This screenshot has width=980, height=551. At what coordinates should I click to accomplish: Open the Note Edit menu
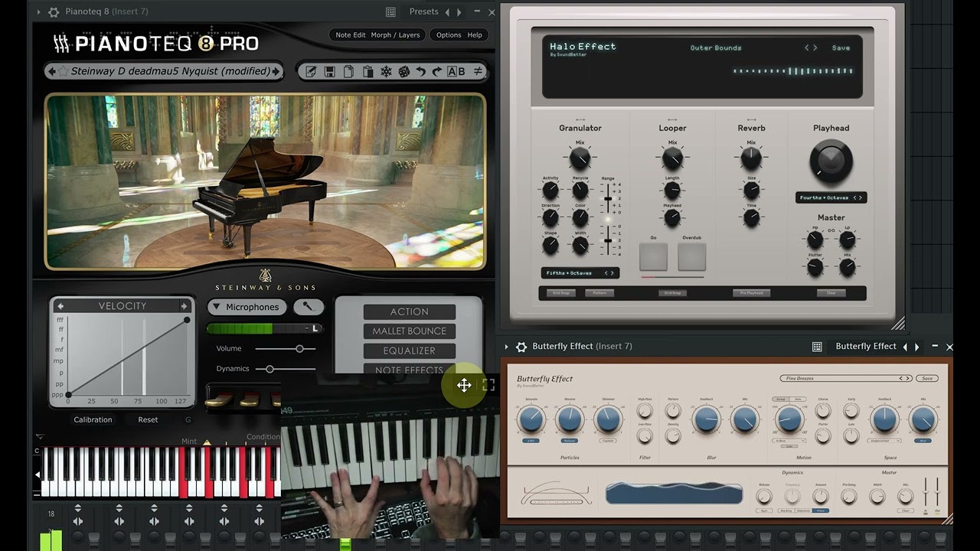(351, 34)
